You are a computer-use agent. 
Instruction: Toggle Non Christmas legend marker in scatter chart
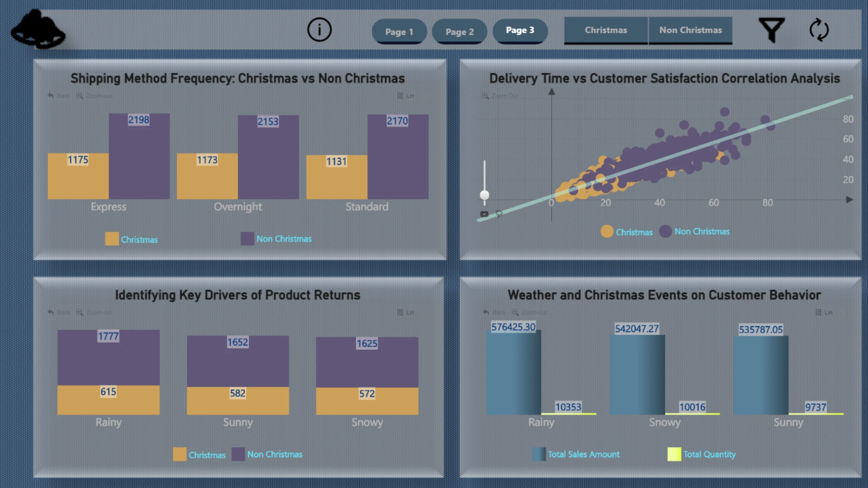(665, 231)
